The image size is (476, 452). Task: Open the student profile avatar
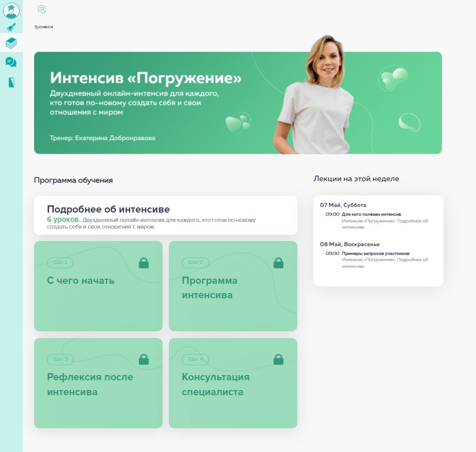pos(11,10)
